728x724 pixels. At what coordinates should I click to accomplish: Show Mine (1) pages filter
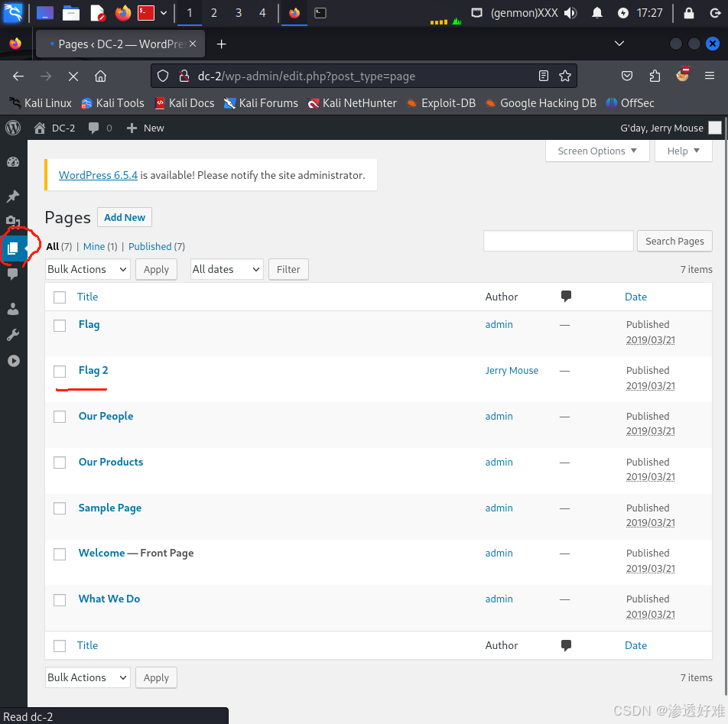[100, 246]
